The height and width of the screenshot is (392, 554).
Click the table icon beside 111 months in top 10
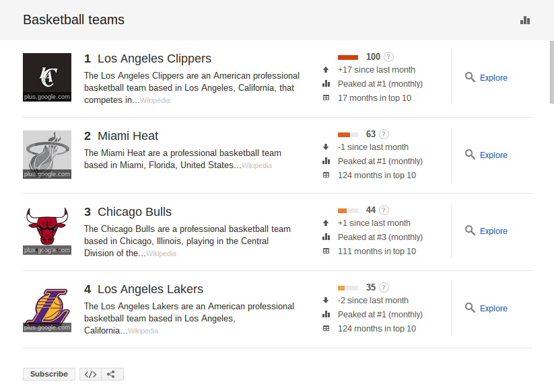[326, 251]
